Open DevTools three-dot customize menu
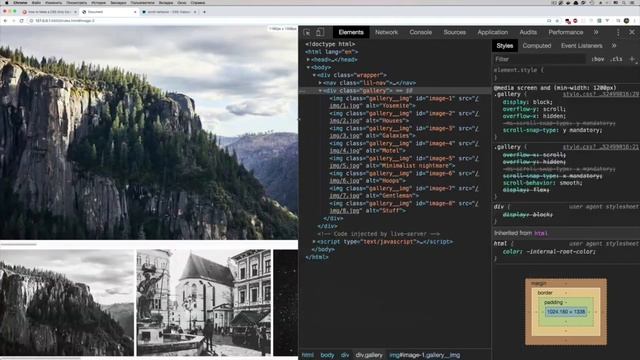Image resolution: width=640 pixels, height=360 pixels. point(618,32)
